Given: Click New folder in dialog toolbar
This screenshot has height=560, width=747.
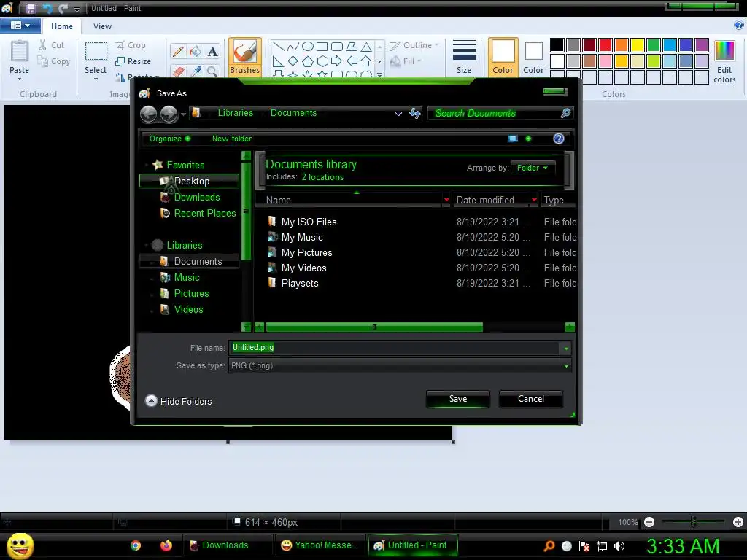Looking at the screenshot, I should pos(232,139).
